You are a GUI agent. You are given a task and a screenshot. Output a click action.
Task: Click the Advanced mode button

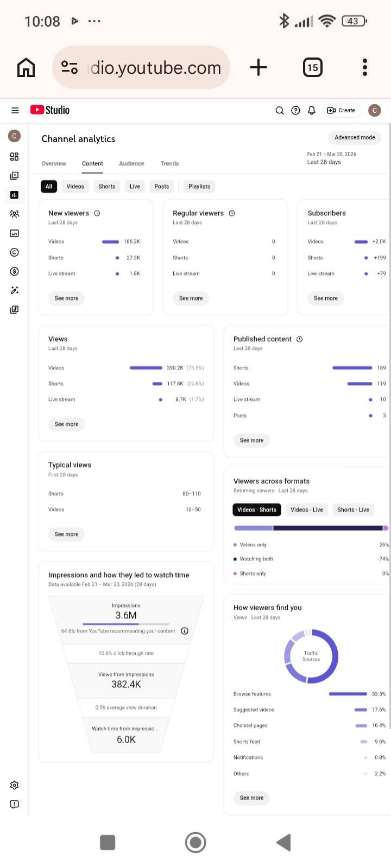[x=355, y=138]
